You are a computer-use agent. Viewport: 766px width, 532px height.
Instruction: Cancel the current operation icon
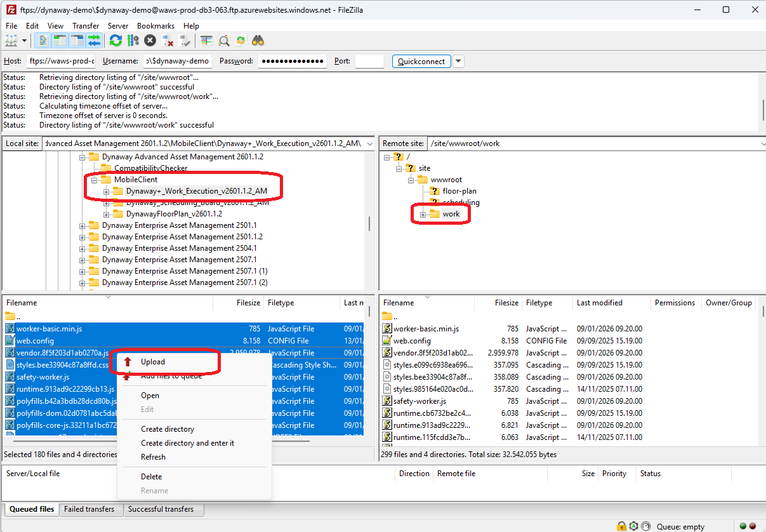[150, 41]
